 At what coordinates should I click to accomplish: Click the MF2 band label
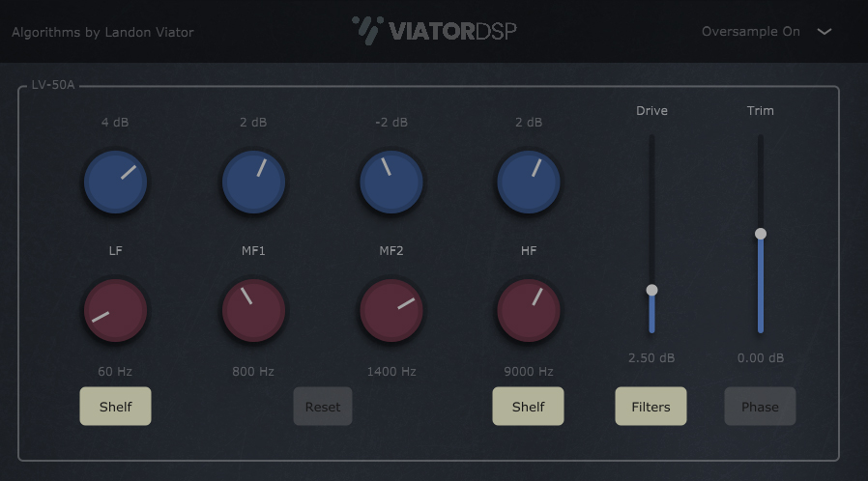(x=391, y=250)
